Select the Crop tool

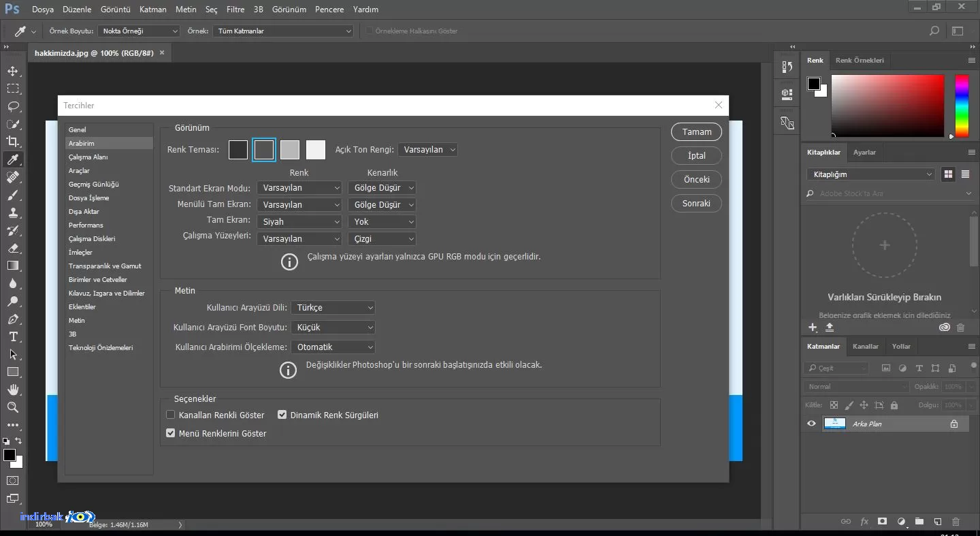[x=13, y=142]
